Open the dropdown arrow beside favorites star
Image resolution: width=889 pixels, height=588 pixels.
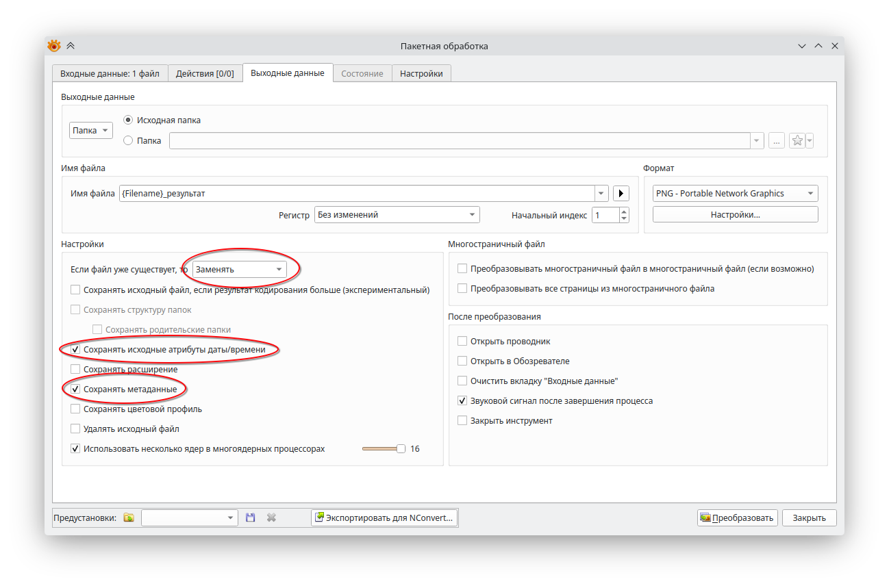coord(810,140)
